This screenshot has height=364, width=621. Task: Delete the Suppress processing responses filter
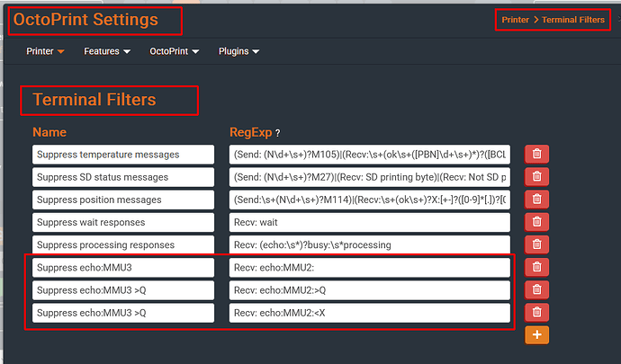(536, 244)
